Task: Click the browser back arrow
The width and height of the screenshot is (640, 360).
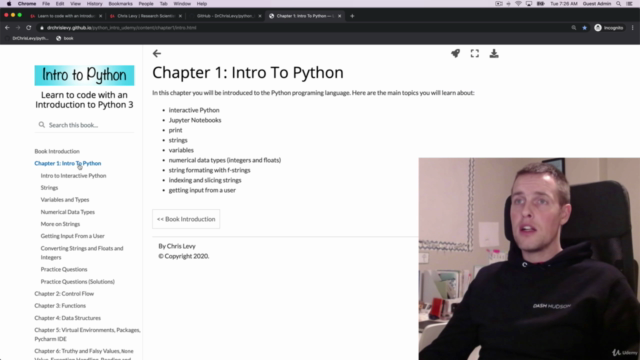Action: tap(7, 28)
